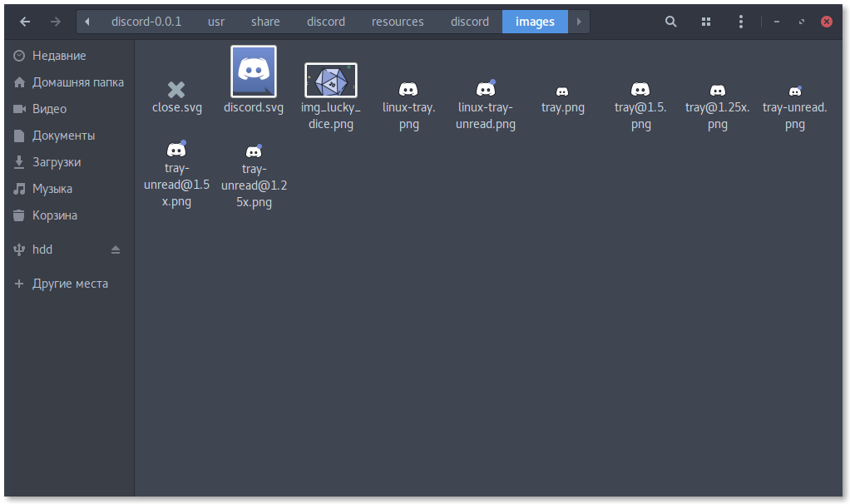Select the tray-unread.png file icon
Screen dimensions: 850x504
click(795, 91)
